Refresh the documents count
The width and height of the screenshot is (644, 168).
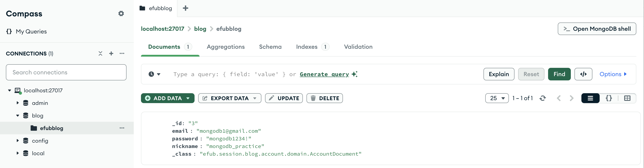[542, 98]
